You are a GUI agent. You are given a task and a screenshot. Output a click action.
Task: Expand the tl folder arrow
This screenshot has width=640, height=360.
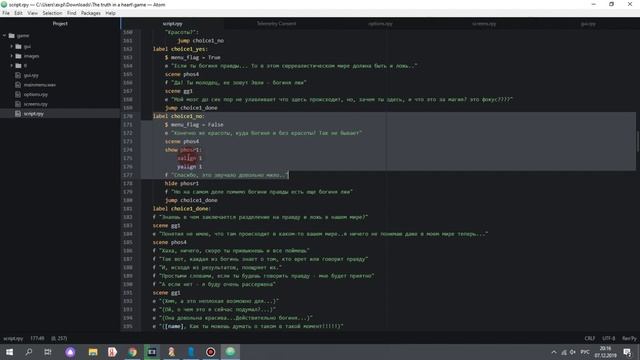12,65
